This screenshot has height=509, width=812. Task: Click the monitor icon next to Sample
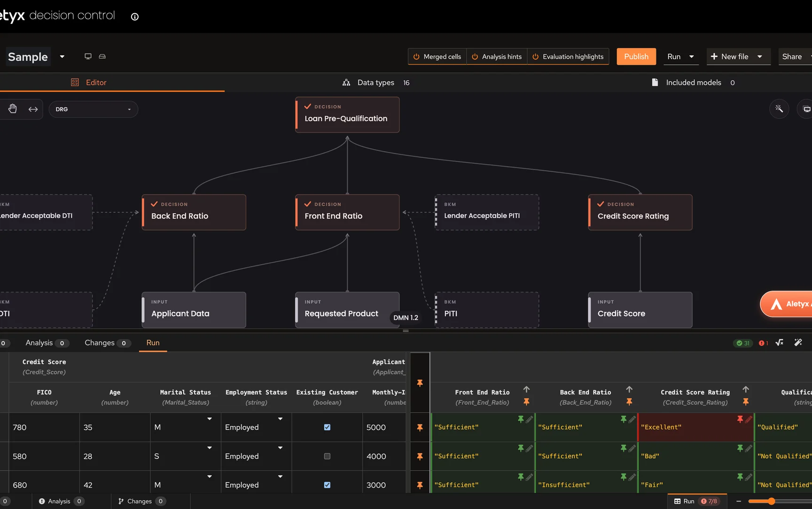coord(88,56)
